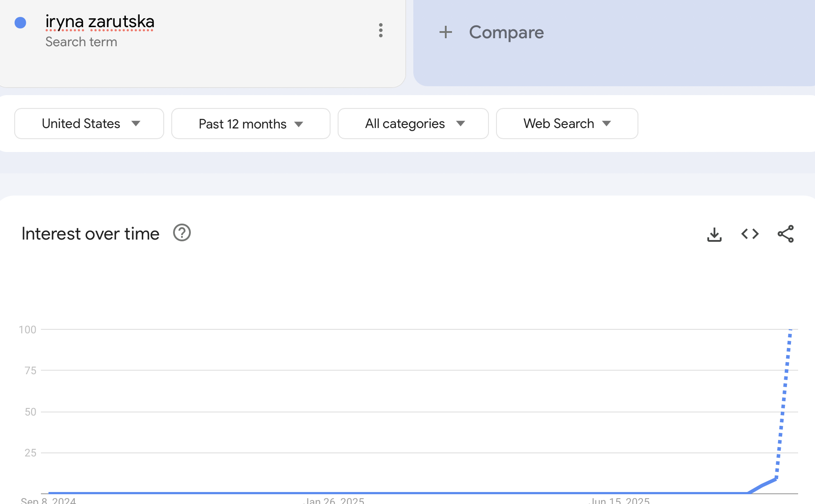This screenshot has height=504, width=815.
Task: Select the Jan 26, 2025 axis date
Action: pyautogui.click(x=334, y=500)
